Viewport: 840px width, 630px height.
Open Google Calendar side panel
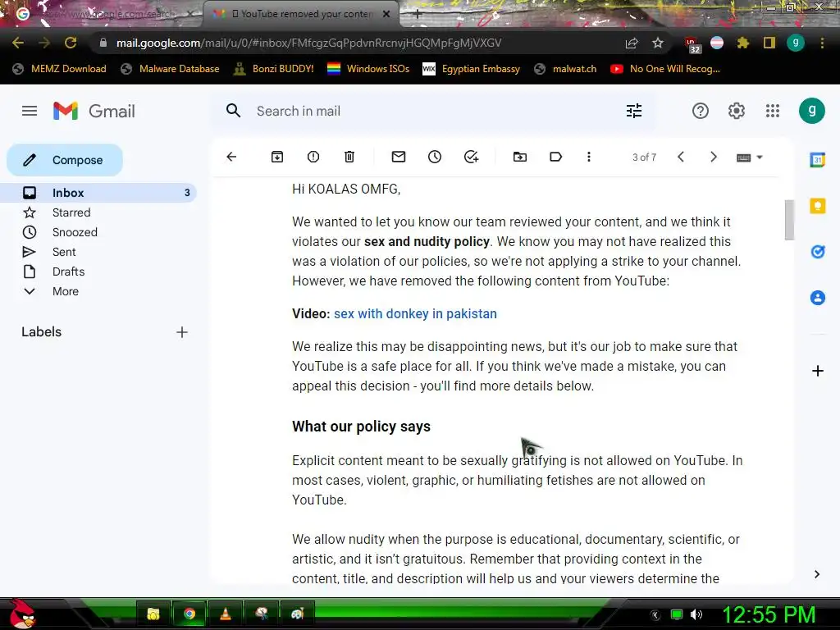817,160
